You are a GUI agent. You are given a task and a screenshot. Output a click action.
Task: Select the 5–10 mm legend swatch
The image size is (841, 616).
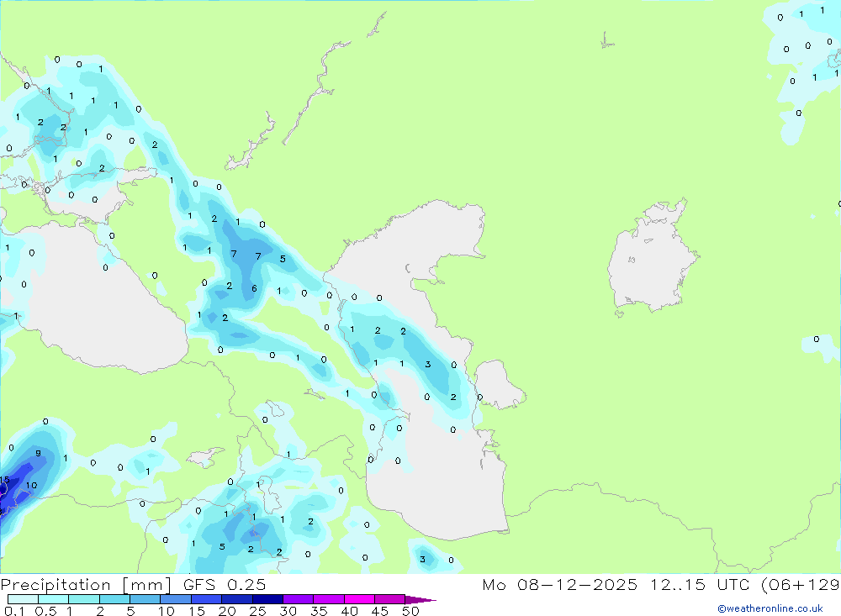[145, 599]
